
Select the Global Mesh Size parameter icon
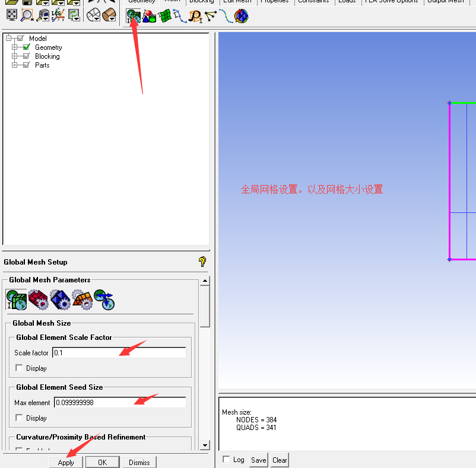17,300
